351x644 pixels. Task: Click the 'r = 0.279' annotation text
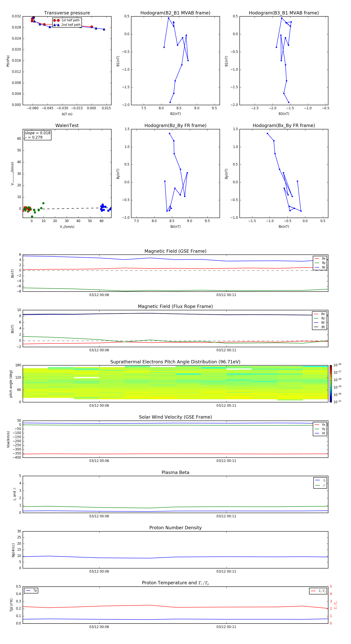pos(34,137)
